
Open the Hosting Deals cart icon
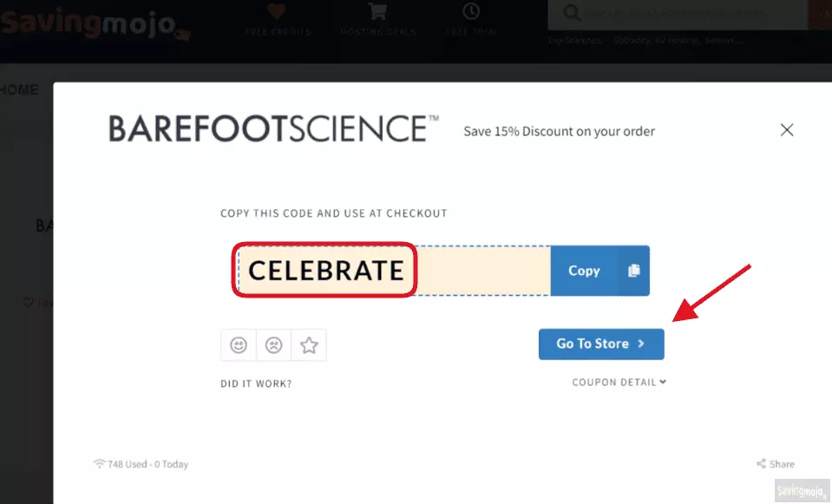pyautogui.click(x=377, y=10)
